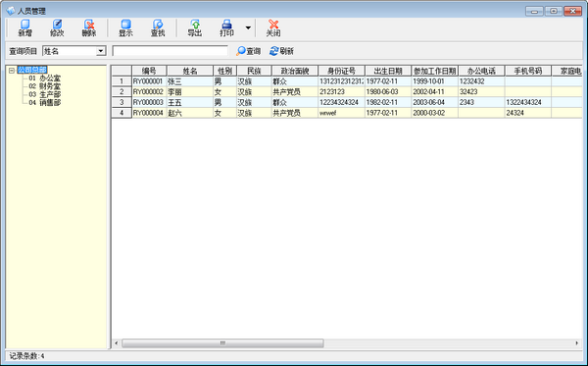This screenshot has height=366, width=588.
Task: Click the 姓名 column header
Action: tap(190, 71)
